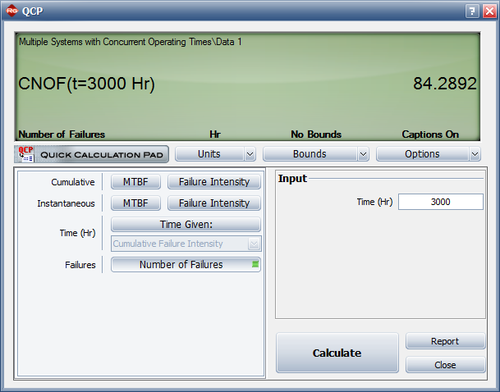Click the ReliaSoft logo in the title bar
The image size is (500, 392).
tap(12, 11)
